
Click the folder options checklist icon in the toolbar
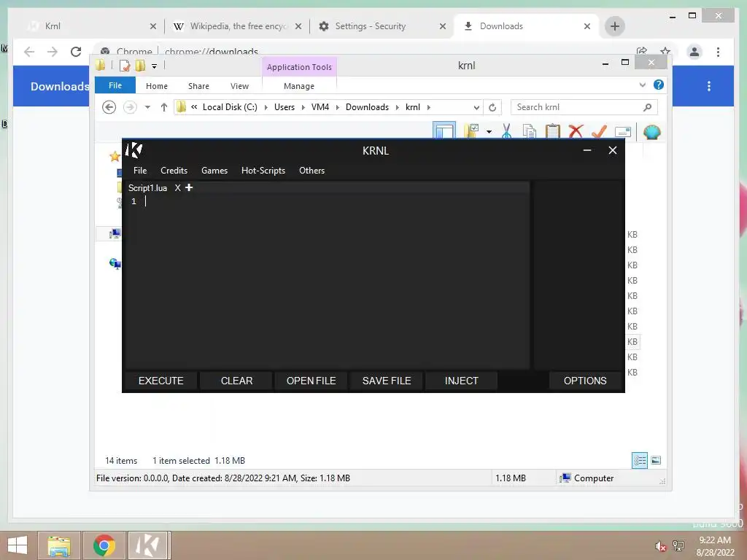[471, 131]
